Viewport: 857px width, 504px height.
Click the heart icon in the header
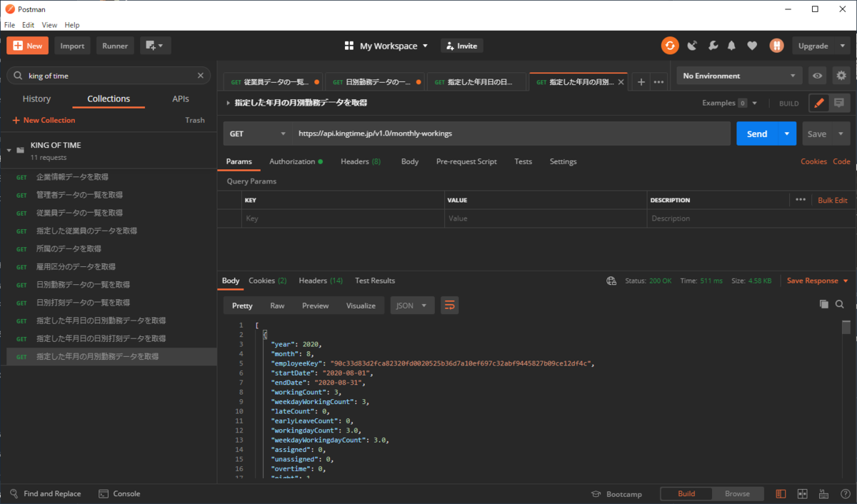tap(752, 46)
